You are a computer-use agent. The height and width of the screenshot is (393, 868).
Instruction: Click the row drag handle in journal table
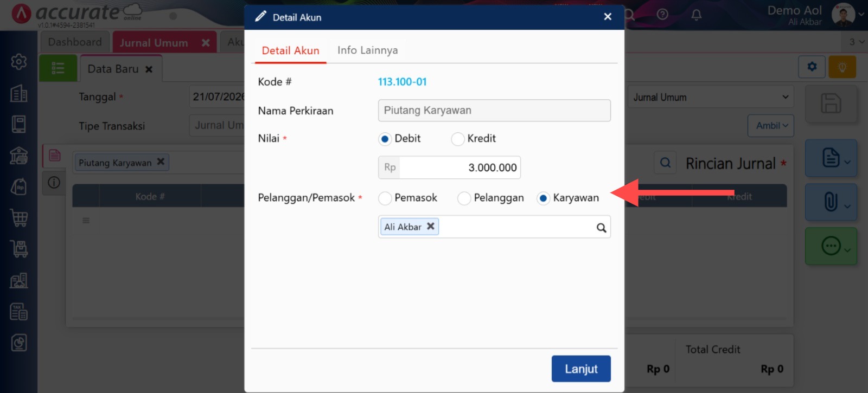[x=86, y=221]
